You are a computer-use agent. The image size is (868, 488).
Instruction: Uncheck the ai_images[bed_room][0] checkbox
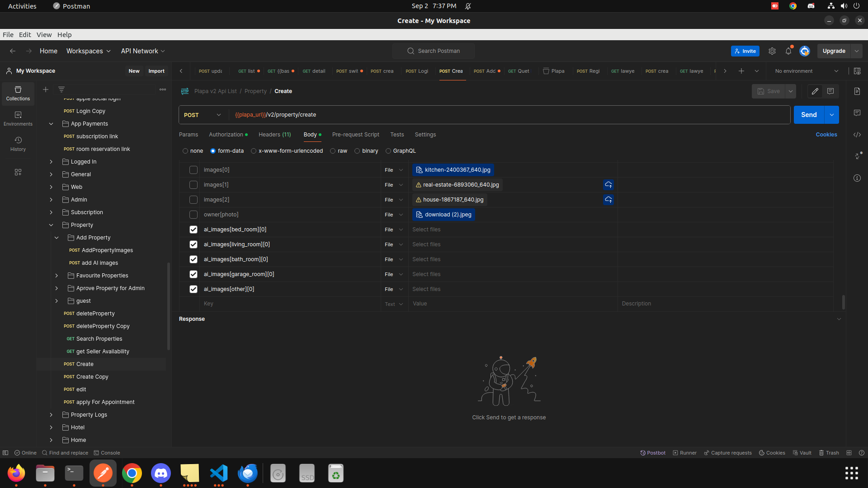(x=193, y=230)
